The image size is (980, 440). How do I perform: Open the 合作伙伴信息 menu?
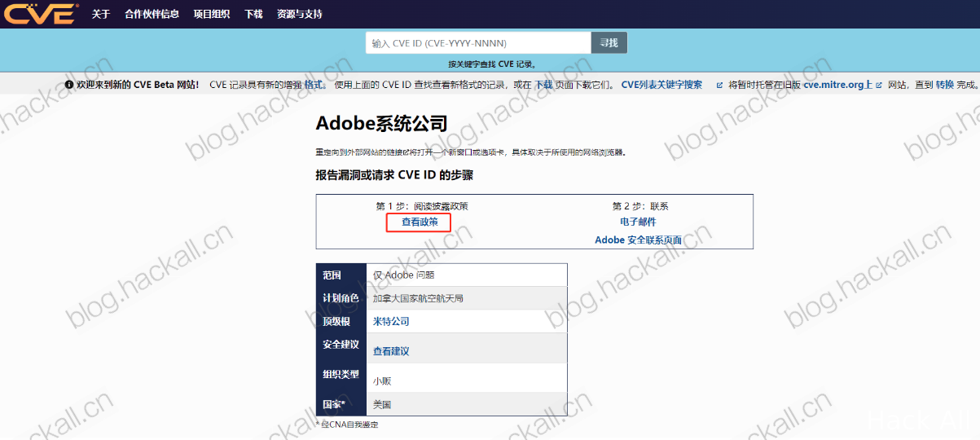152,14
